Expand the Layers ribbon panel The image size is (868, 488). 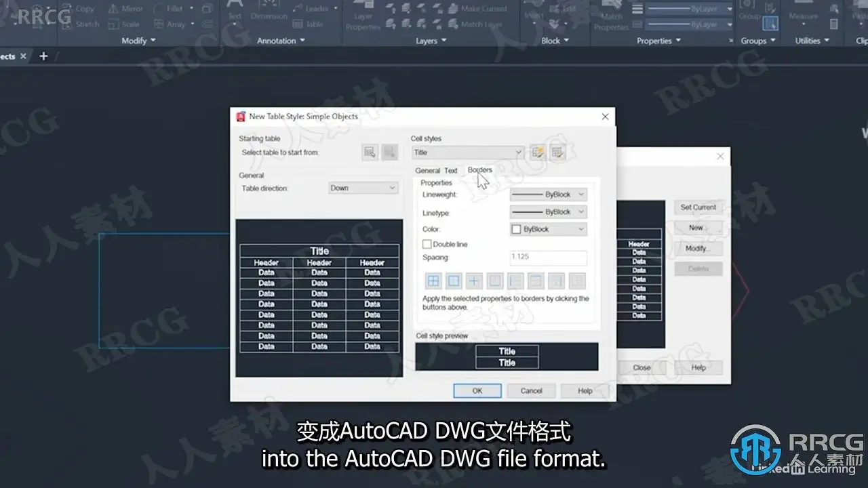pos(431,41)
